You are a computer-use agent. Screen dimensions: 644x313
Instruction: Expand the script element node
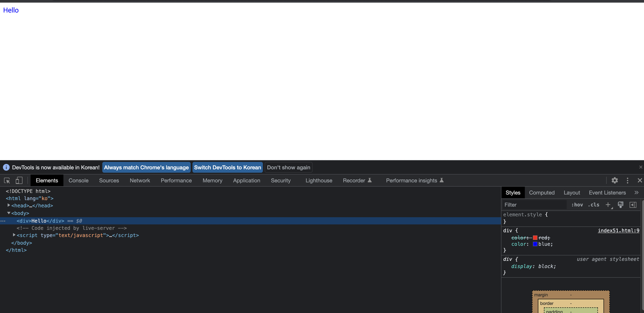(14, 235)
